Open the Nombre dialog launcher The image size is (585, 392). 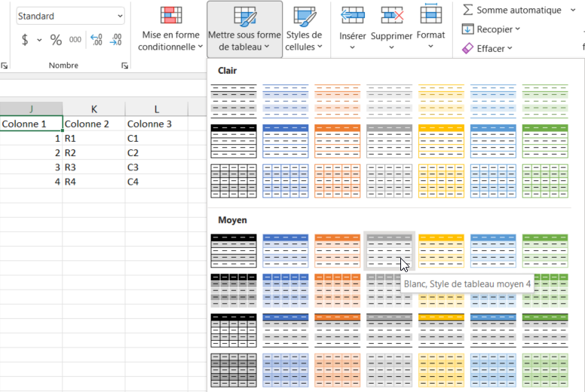pyautogui.click(x=124, y=66)
